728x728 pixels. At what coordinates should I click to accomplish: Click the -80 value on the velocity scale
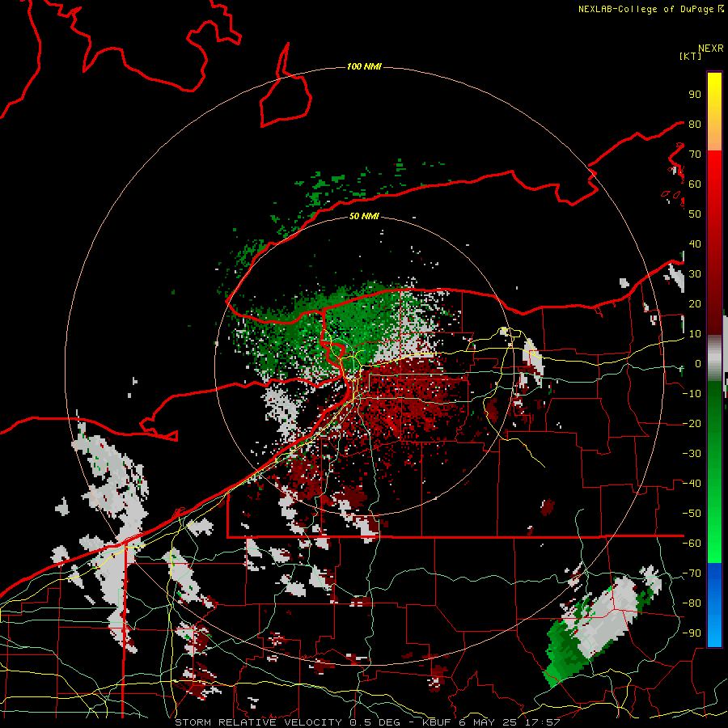(x=692, y=603)
